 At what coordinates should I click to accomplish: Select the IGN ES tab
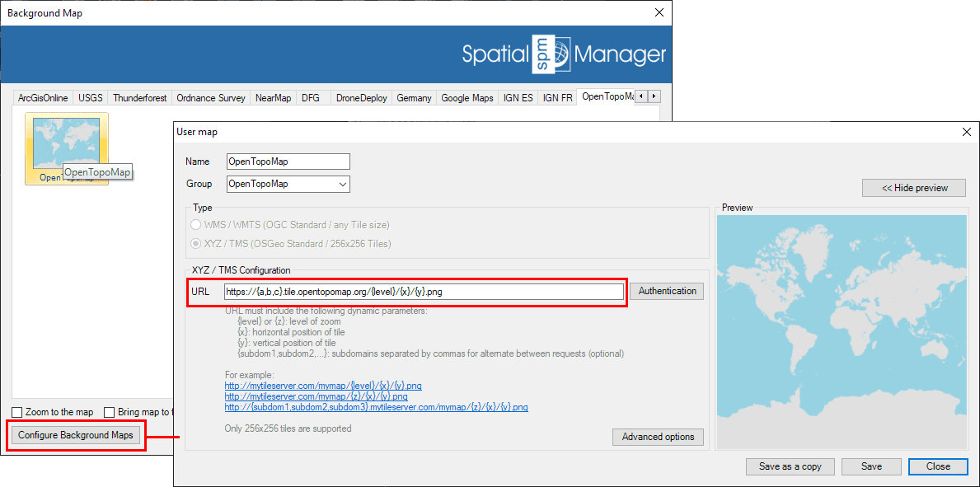[x=518, y=98]
